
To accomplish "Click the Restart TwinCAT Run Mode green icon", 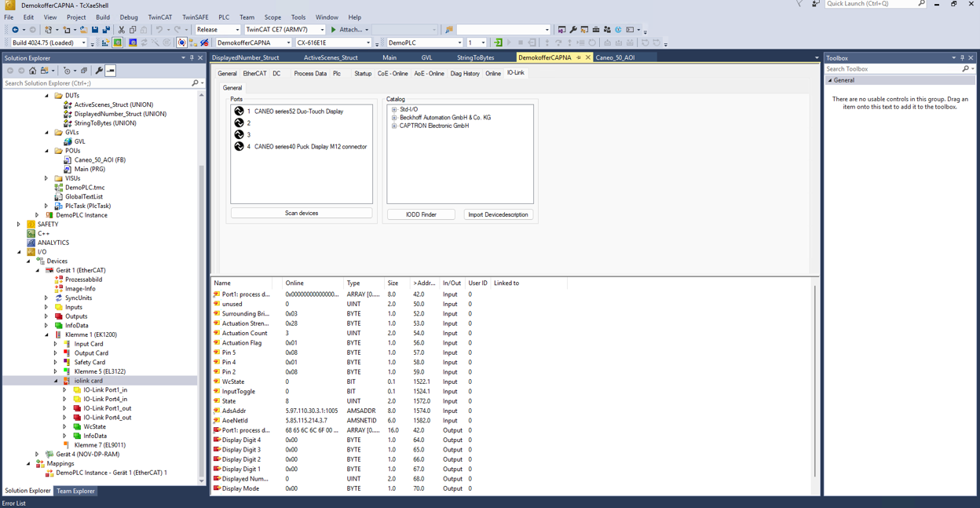I will coord(117,42).
